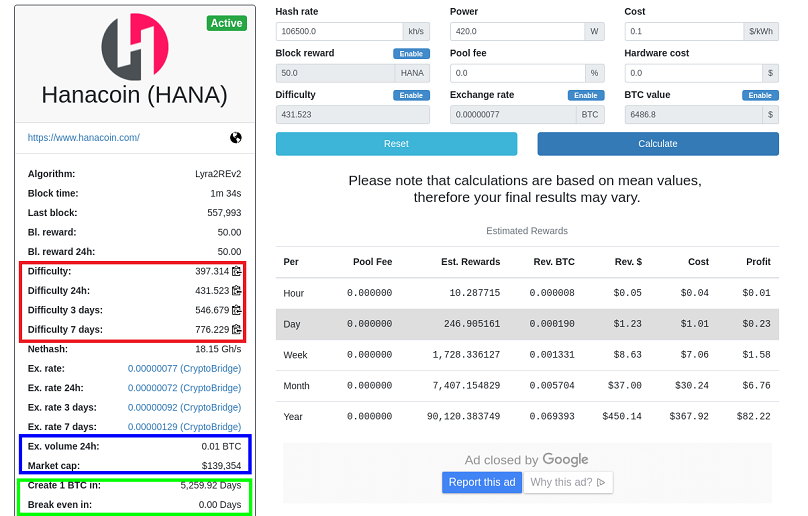Click the Profit column header
This screenshot has width=808, height=516.
click(758, 262)
